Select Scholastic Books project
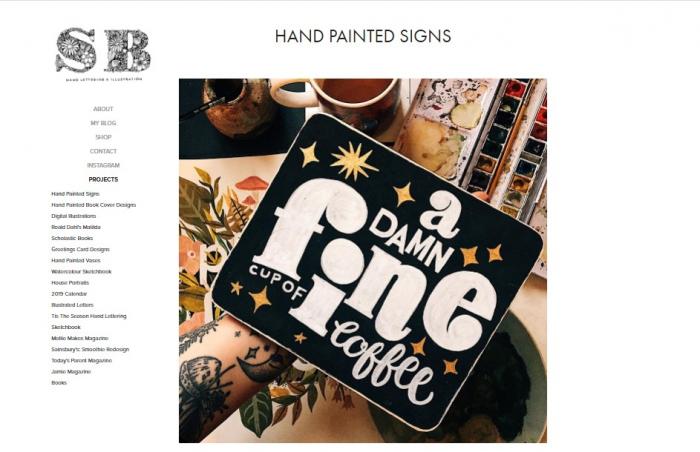Image resolution: width=700 pixels, height=452 pixels. pyautogui.click(x=72, y=239)
